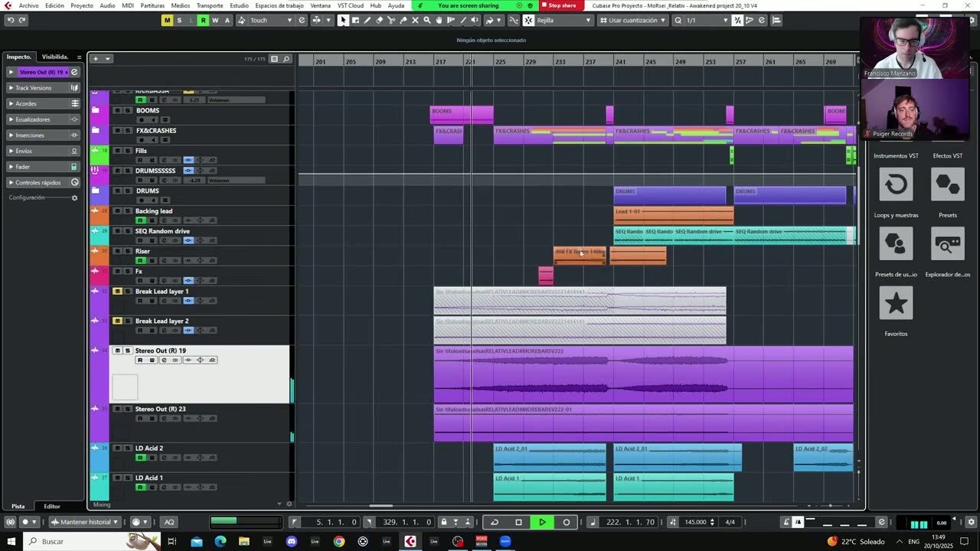Open Configuración gear in inspector
This screenshot has height=551, width=980.
74,197
